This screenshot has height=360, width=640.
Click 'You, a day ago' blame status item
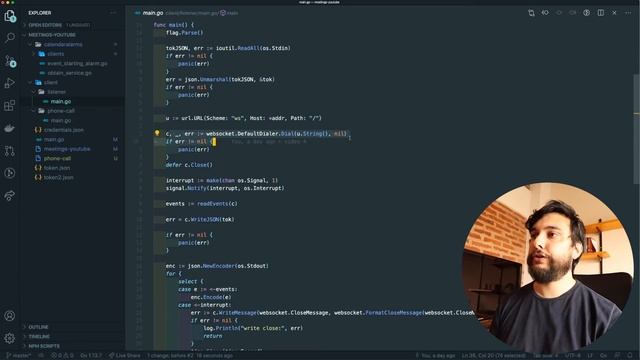click(435, 356)
